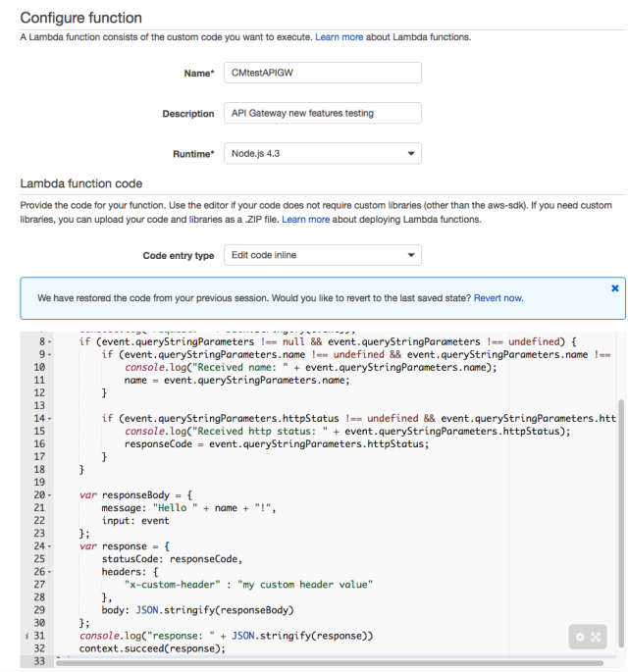Collapse headers fold at line 26

click(49, 572)
